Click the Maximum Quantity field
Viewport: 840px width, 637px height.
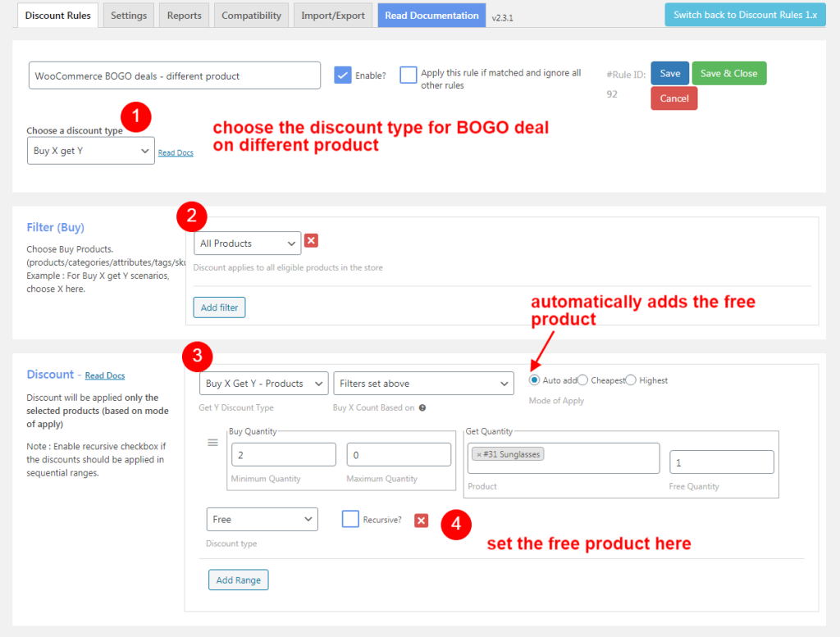pyautogui.click(x=399, y=455)
